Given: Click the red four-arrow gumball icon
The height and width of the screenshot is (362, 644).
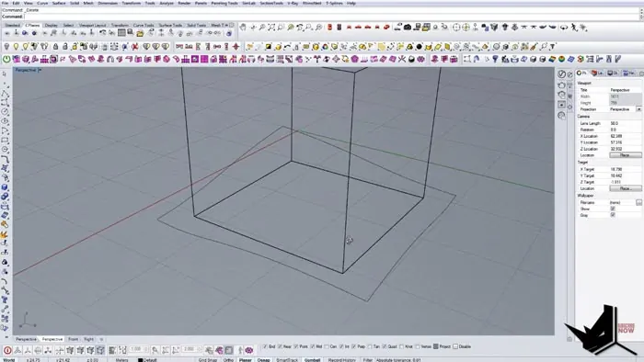Looking at the screenshot, I should [x=236, y=46].
